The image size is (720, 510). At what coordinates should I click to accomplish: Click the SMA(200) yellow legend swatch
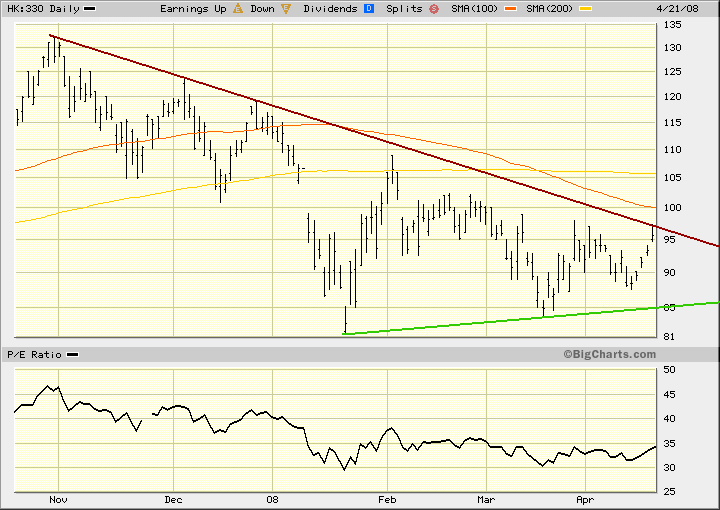(585, 9)
